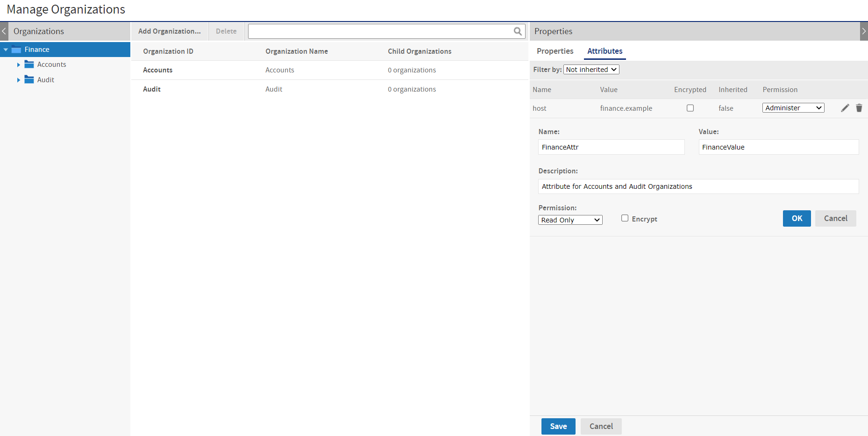Enable the Encrypt checkbox

[625, 218]
